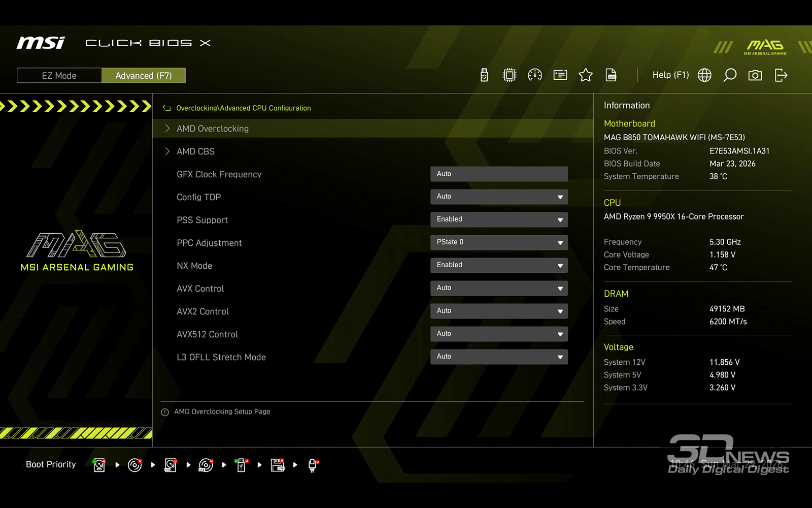
Task: Open search with magnifying glass icon
Action: tap(730, 75)
